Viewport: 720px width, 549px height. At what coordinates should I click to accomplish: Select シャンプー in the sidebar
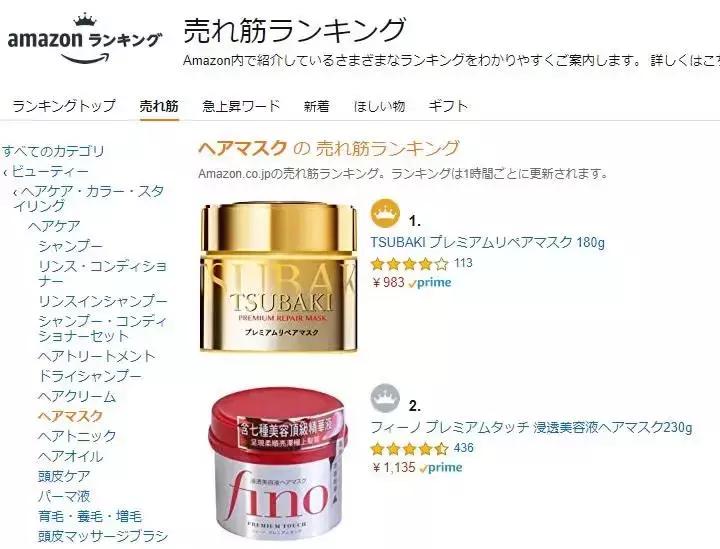tap(71, 246)
